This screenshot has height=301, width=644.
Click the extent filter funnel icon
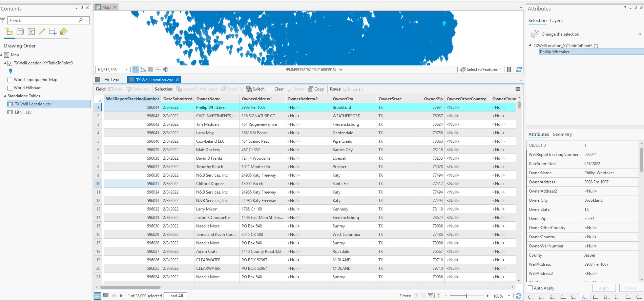click(431, 296)
